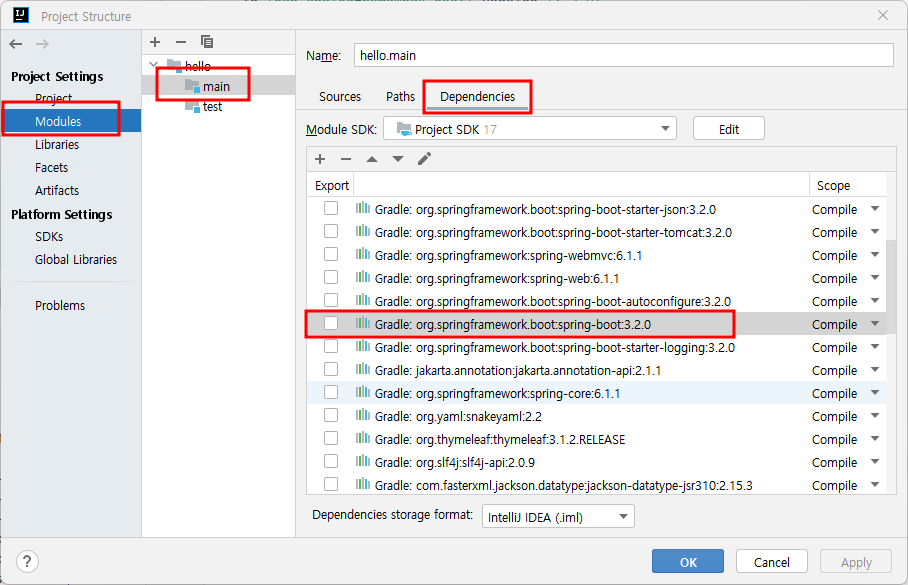Check export for spring-boot-starter-tomcat
The image size is (908, 585).
[x=331, y=231]
